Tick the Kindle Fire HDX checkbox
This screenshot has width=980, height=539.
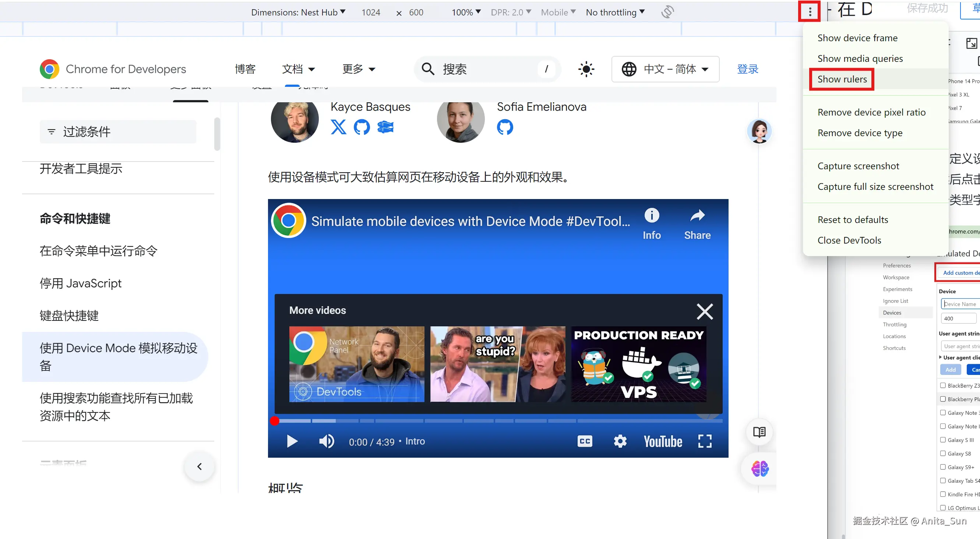(943, 494)
